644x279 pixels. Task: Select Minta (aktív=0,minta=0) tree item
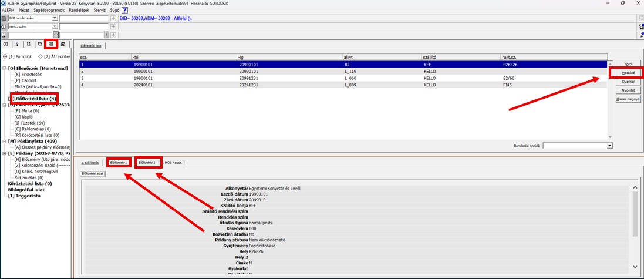point(38,87)
